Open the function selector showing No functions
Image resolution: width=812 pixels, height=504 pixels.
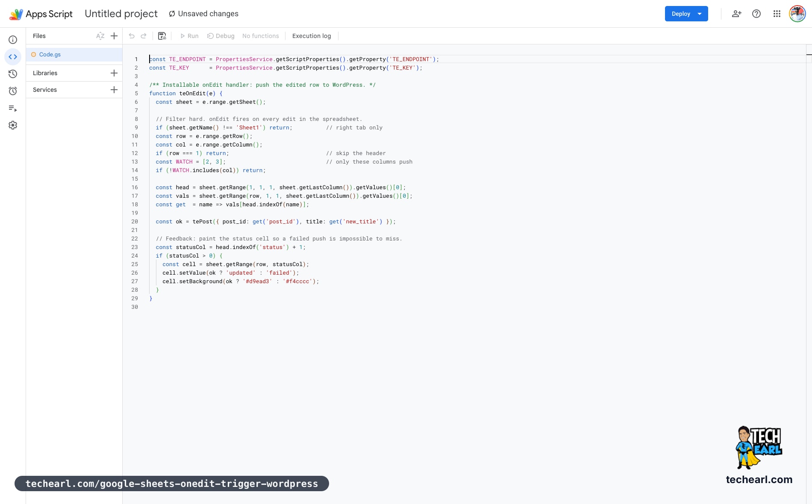pos(261,36)
